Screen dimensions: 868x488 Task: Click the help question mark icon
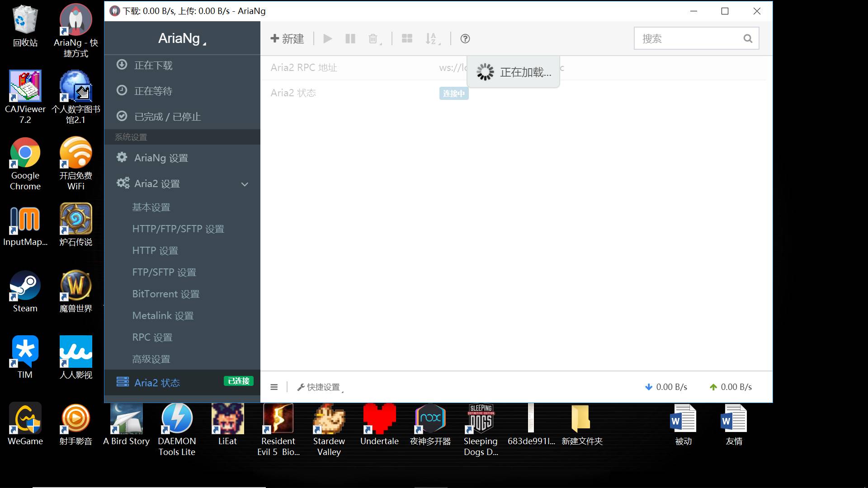click(465, 39)
